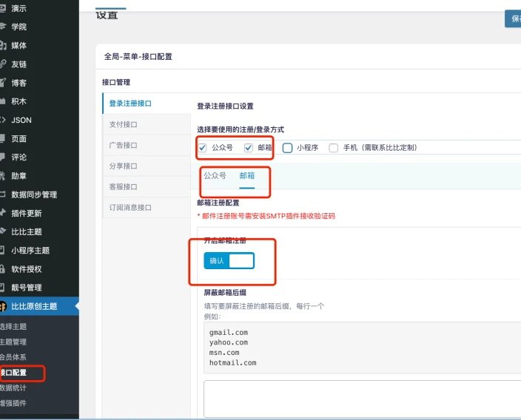Click the yahoo.com example text
Viewport: 521px width, 420px height.
click(229, 342)
